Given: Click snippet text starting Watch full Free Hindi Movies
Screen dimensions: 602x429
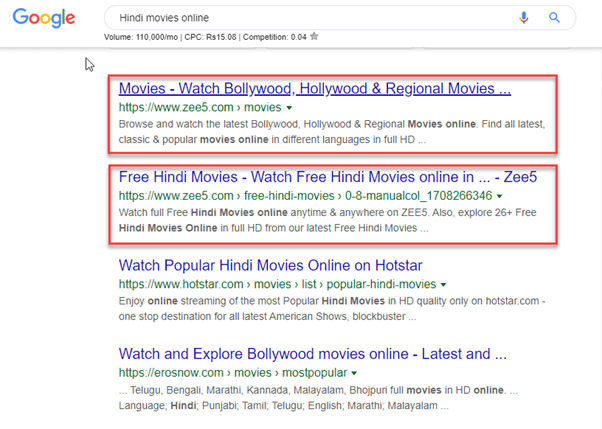Looking at the screenshot, I should pyautogui.click(x=327, y=220).
